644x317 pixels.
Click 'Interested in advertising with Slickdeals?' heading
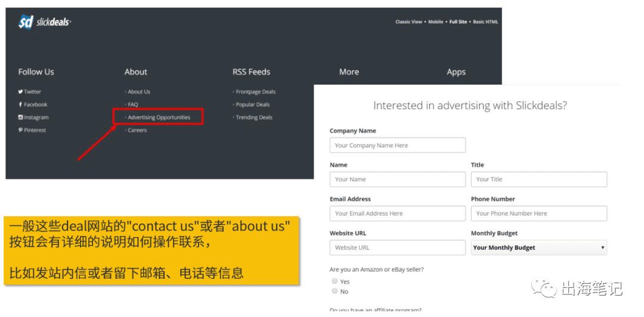click(x=470, y=105)
